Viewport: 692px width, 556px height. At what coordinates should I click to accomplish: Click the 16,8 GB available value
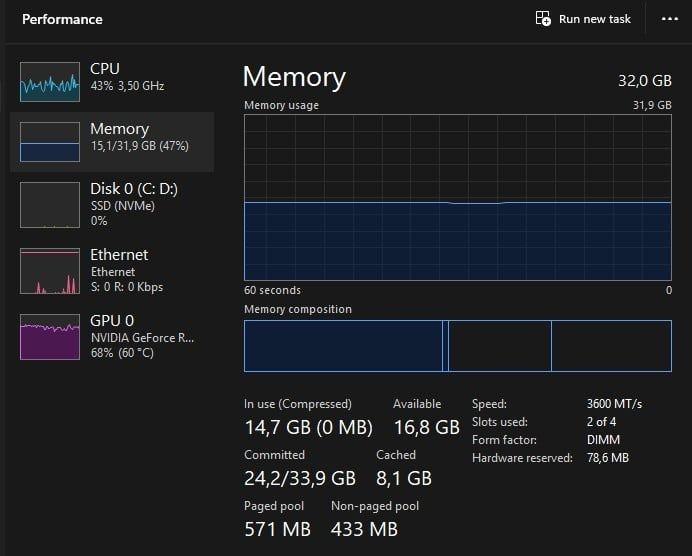427,427
